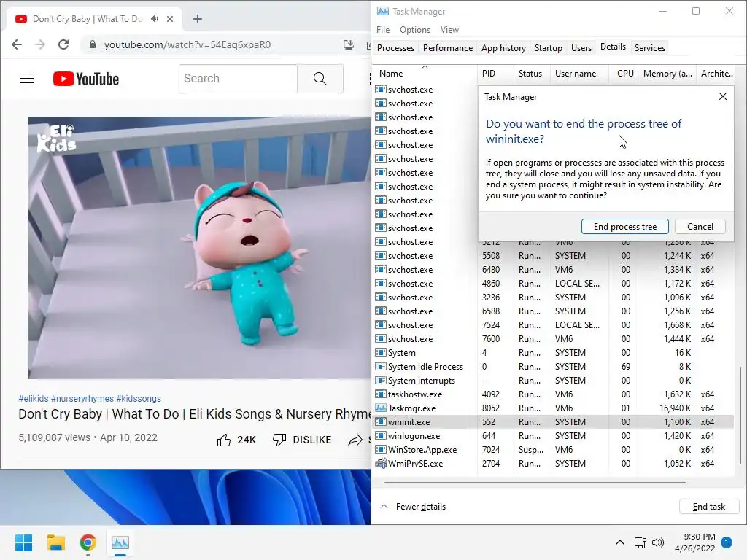Sort by the CPU column header
The height and width of the screenshot is (560, 747).
pos(624,74)
